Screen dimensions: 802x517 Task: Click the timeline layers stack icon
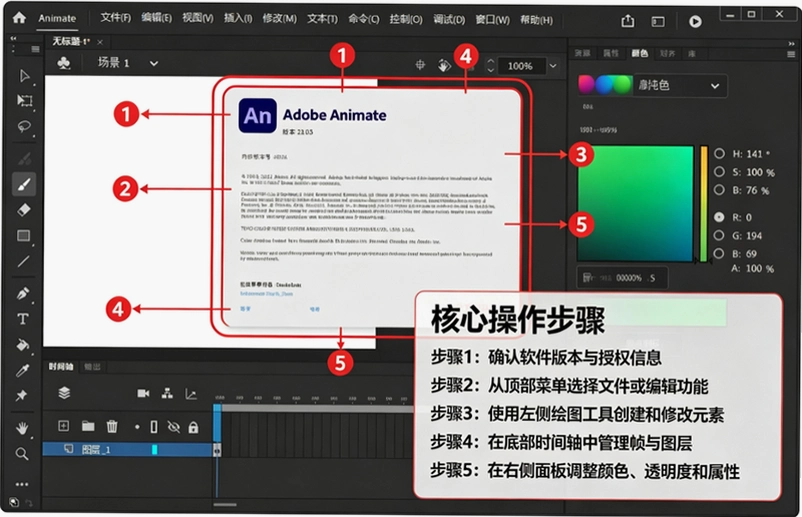click(64, 393)
